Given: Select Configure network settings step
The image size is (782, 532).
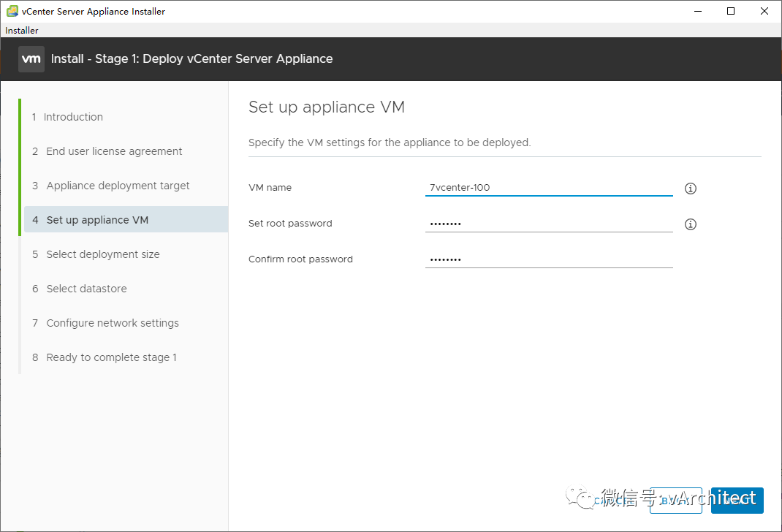Looking at the screenshot, I should (112, 323).
